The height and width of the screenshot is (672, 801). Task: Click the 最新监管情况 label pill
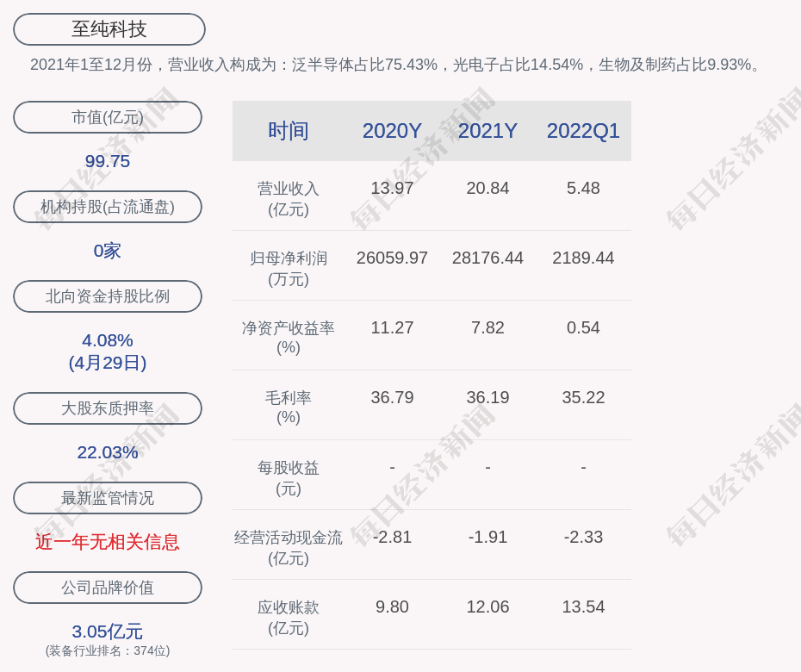click(108, 498)
